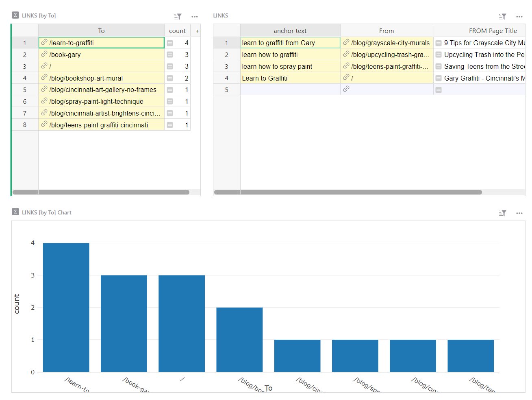532x400 pixels.
Task: Select row number 3 in the LINKS [by To] table
Action: tap(25, 66)
